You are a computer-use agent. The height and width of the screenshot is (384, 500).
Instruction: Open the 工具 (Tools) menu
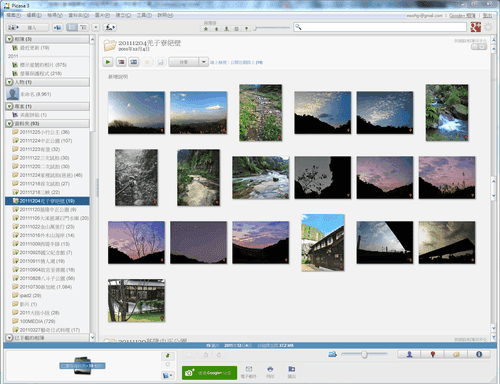click(x=144, y=15)
